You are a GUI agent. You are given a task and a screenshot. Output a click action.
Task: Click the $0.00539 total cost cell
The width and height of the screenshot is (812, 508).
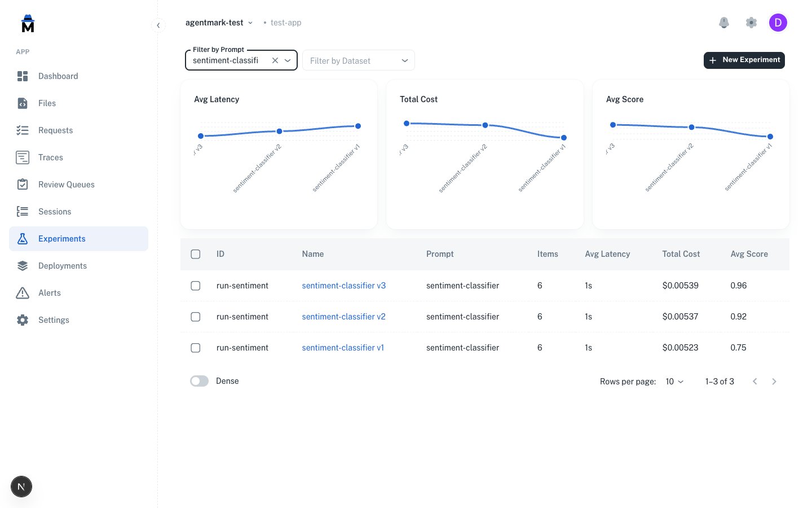[x=681, y=286]
